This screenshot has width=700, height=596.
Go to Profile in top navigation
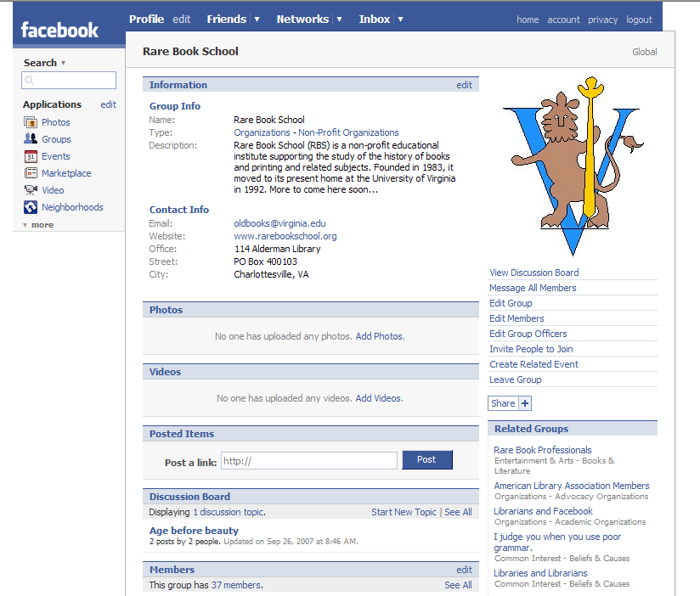(x=147, y=19)
